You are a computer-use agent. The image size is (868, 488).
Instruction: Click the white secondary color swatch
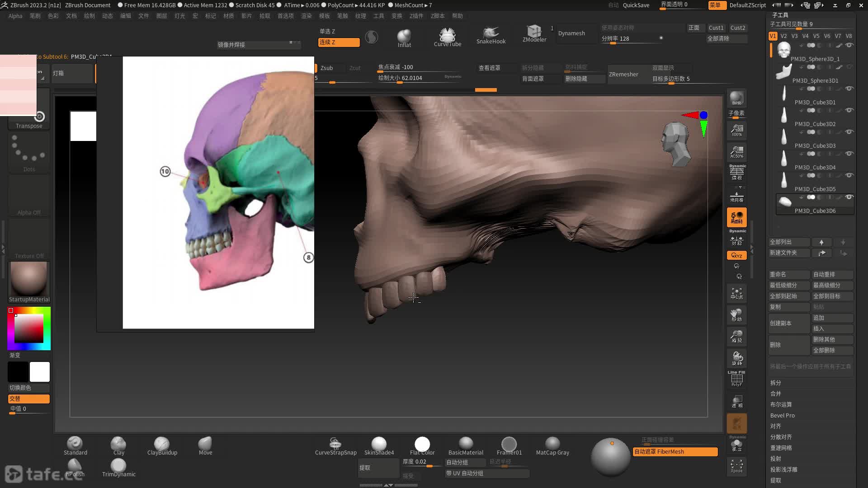point(40,372)
